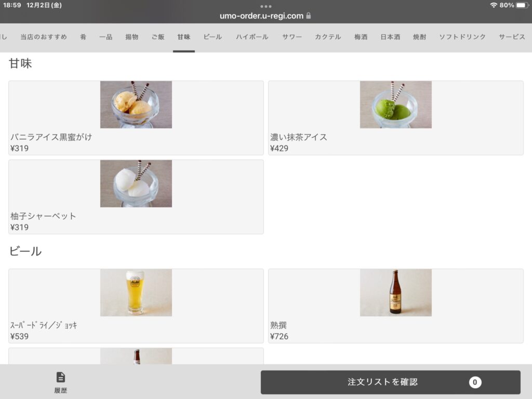Select item name スーパードライ/ジョッキ
The height and width of the screenshot is (399, 532).
tap(44, 325)
